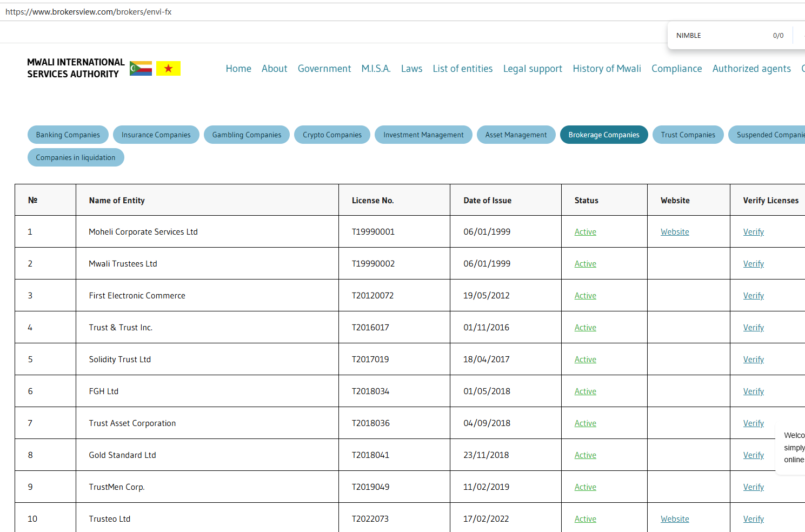
Task: Open the Legal support menu
Action: pos(533,69)
